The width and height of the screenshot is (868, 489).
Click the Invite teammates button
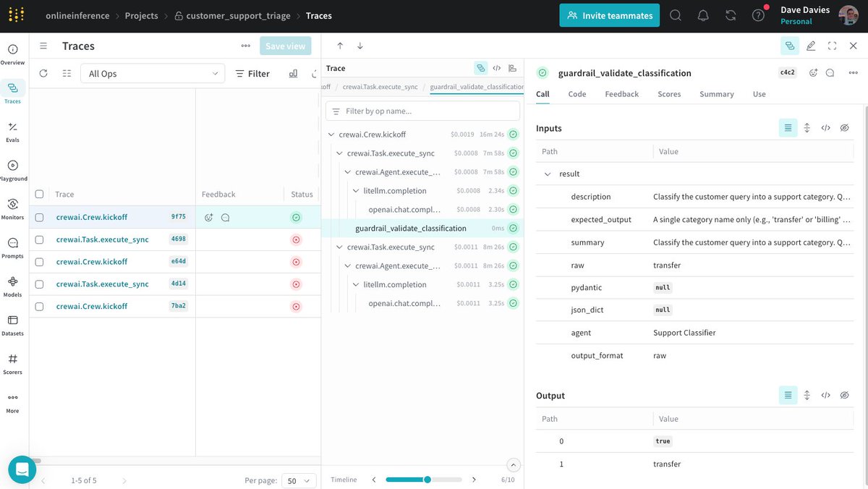[609, 15]
